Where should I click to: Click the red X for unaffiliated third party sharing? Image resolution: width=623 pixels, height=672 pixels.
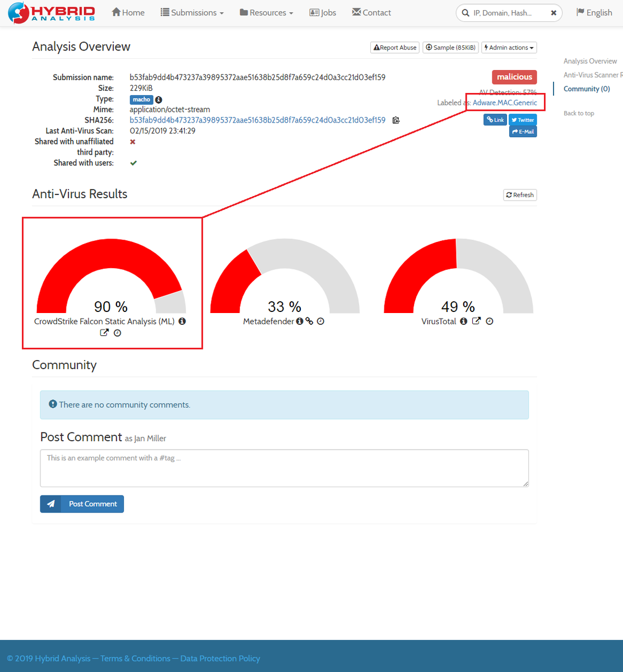(133, 142)
